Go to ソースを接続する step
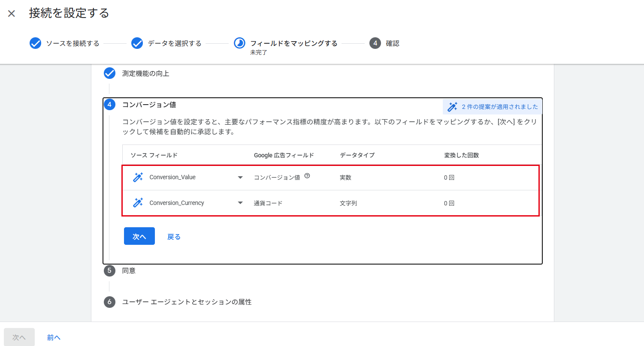Screen dimensions: 644x346 73,43
